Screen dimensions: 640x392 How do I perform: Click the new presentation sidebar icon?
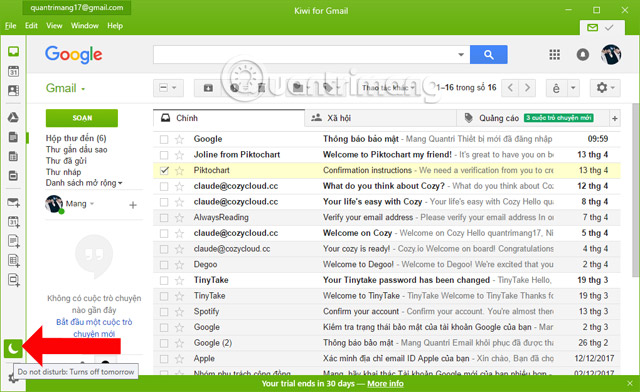[13, 280]
